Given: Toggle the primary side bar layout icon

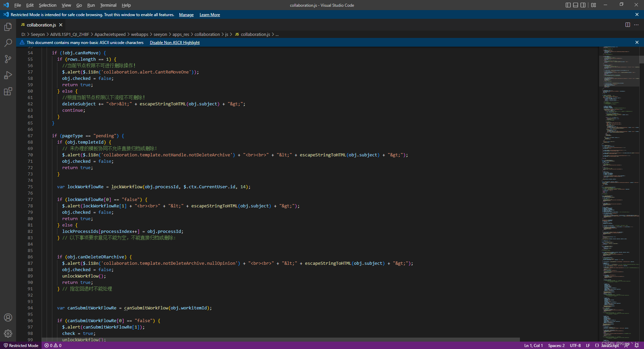Looking at the screenshot, I should click(568, 5).
